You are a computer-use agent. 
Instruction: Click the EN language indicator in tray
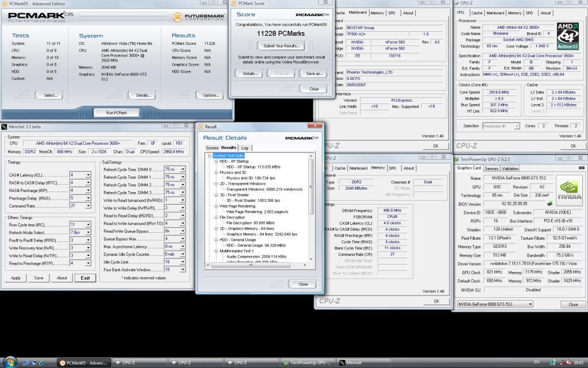[536, 362]
